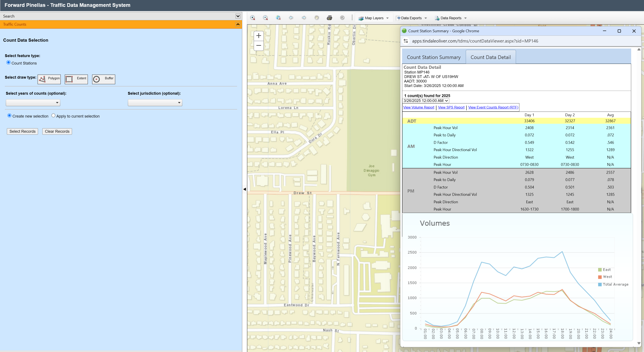The height and width of the screenshot is (352, 644).
Task: Go to previous map extent arrow
Action: click(x=291, y=18)
